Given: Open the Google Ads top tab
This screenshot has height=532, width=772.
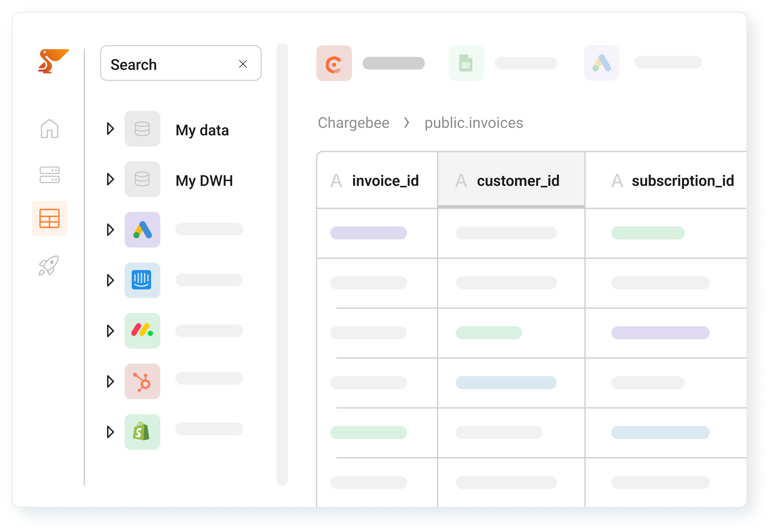Looking at the screenshot, I should (x=601, y=63).
